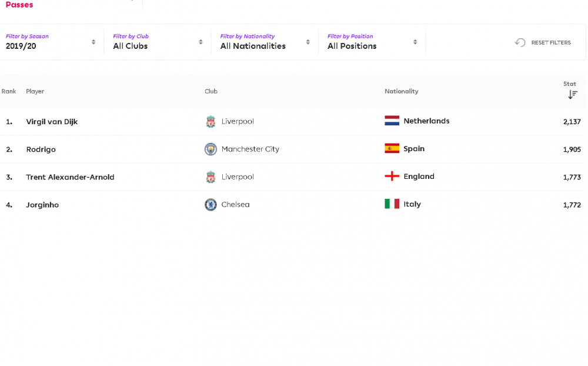
Task: Select the Passes stat heading
Action: pyautogui.click(x=19, y=5)
